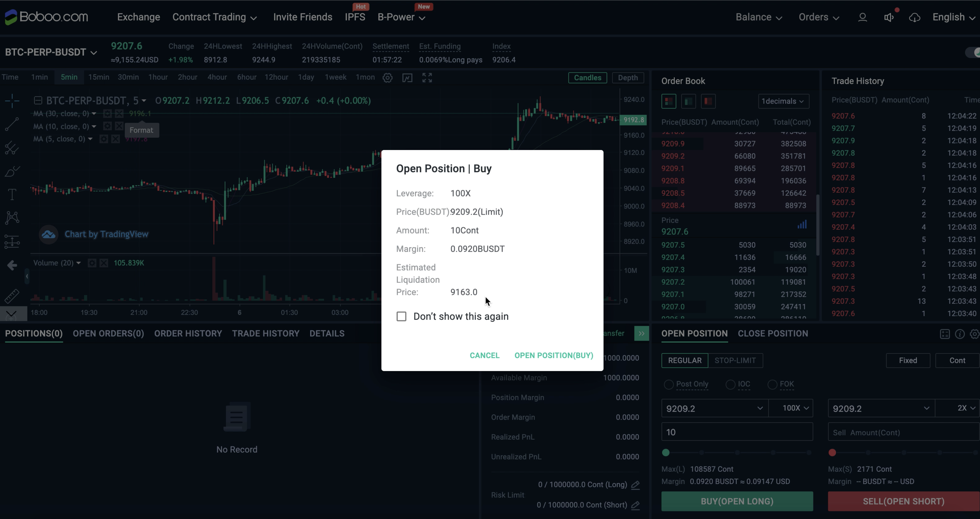The width and height of the screenshot is (980, 519).
Task: Select the FOK radio option
Action: 772,384
